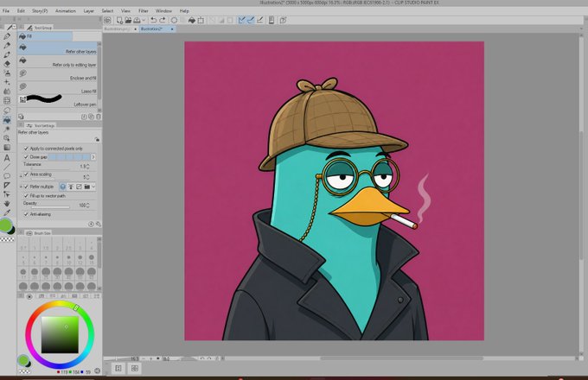Select 'Enclose and fill' sub tool
This screenshot has height=380, width=588.
point(57,74)
